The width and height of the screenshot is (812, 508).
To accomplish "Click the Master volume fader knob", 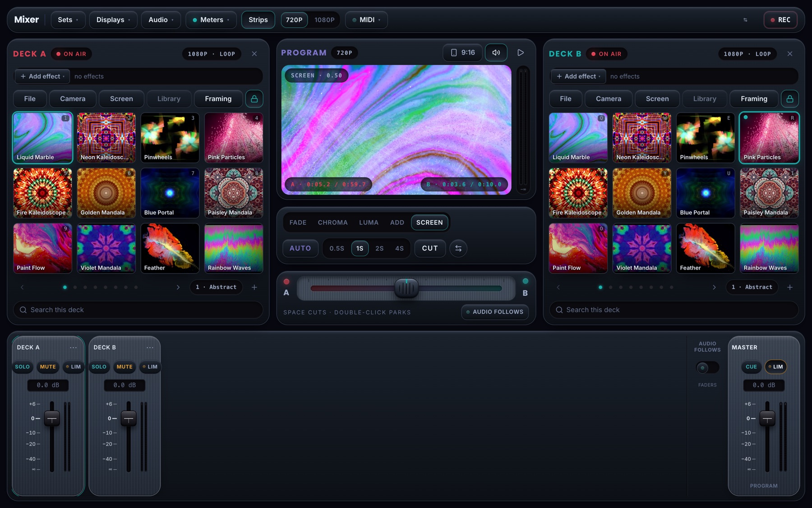I will point(767,419).
